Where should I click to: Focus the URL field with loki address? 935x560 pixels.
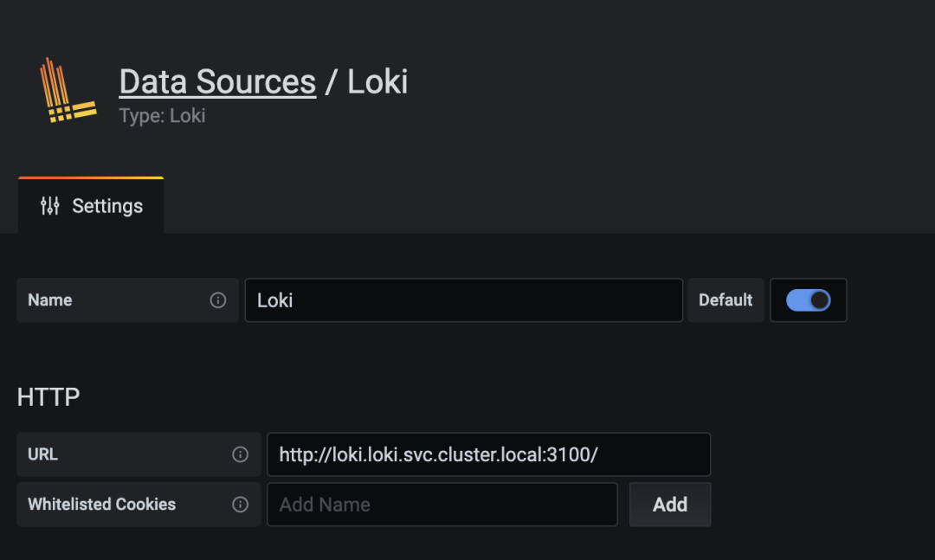coord(489,454)
